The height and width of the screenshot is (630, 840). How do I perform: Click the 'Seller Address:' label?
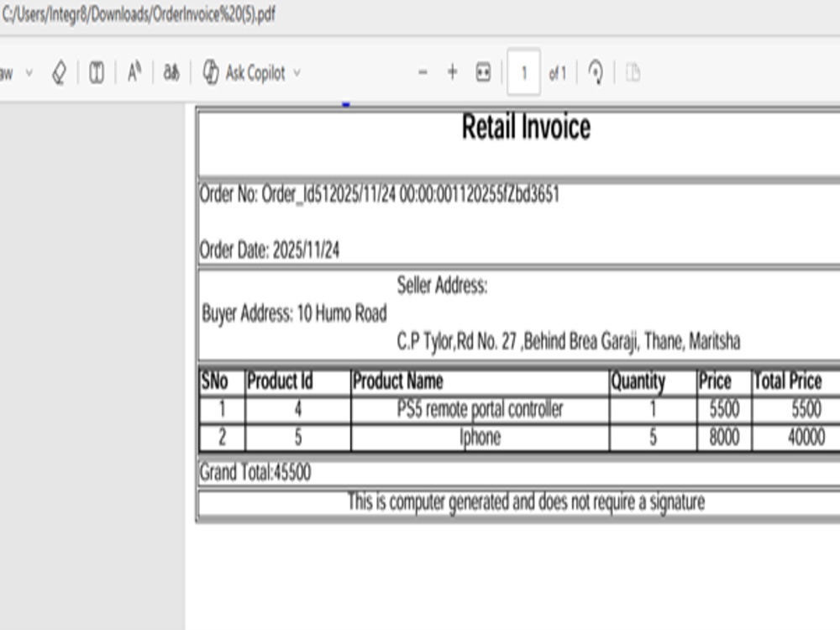click(x=443, y=286)
